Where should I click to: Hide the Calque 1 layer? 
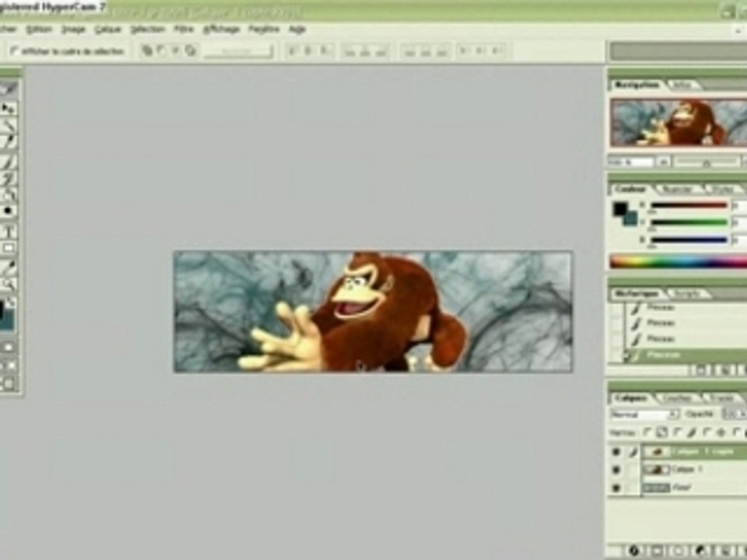tap(616, 470)
